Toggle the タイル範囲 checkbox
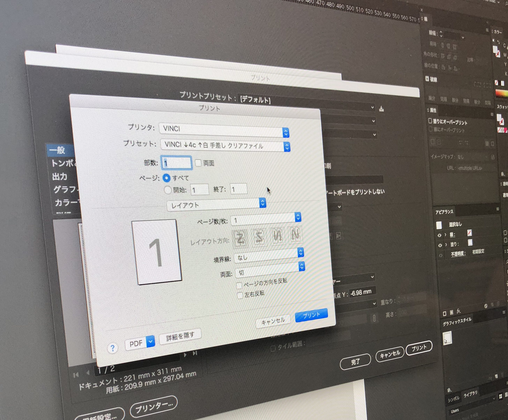This screenshot has width=508, height=420. pos(273,349)
